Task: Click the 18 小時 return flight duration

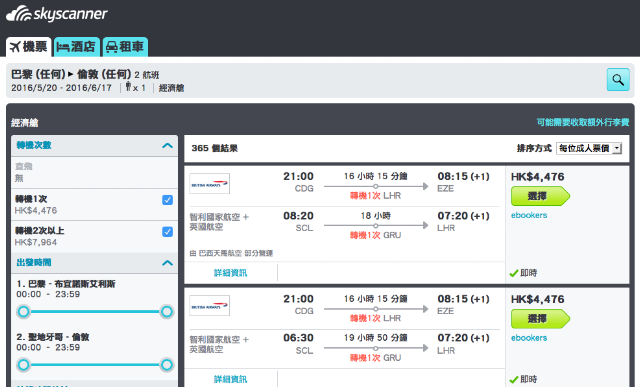Action: [x=376, y=216]
